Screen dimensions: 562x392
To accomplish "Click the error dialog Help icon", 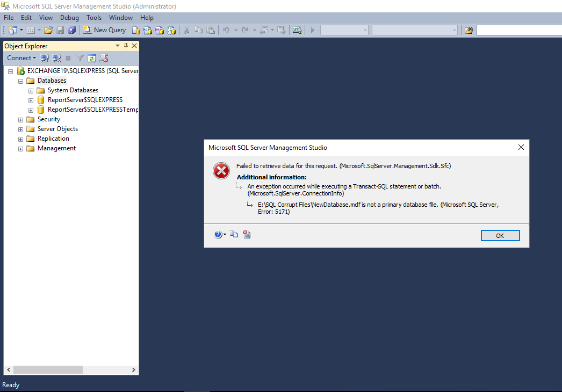I will (218, 234).
